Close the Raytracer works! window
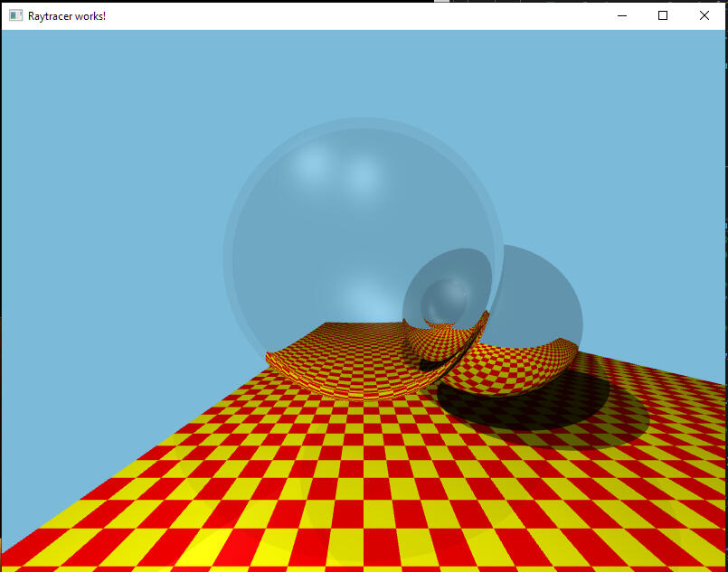The width and height of the screenshot is (728, 572). click(704, 15)
